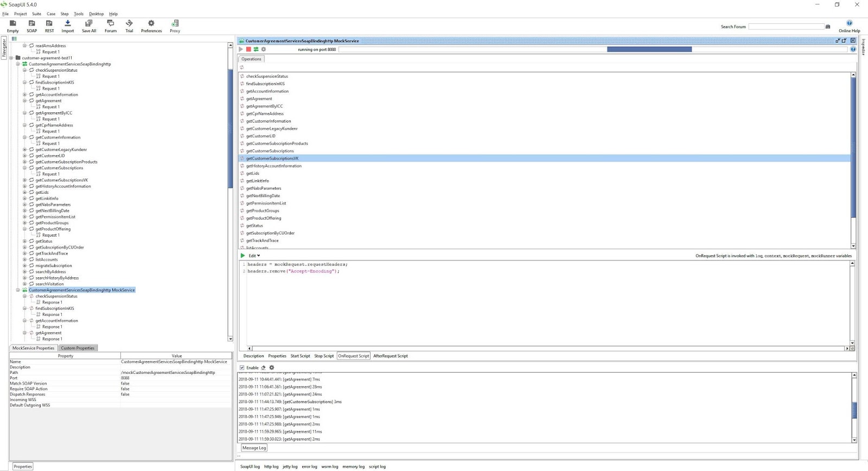Click the Message Log tab

[x=254, y=448]
